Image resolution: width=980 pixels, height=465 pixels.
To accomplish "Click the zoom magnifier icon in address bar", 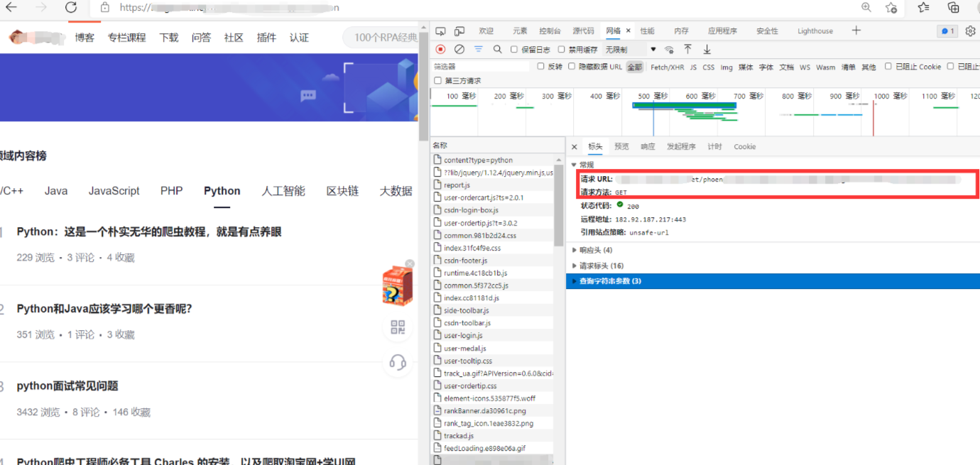I will (x=866, y=7).
